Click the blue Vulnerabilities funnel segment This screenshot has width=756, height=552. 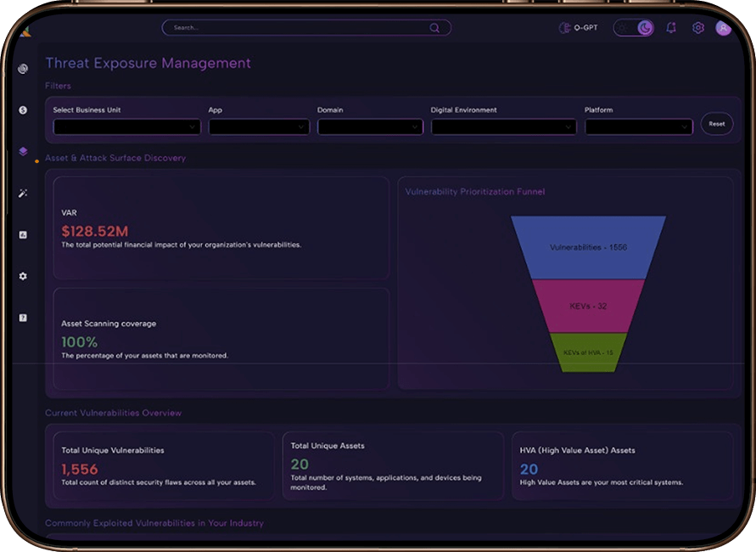tap(588, 247)
